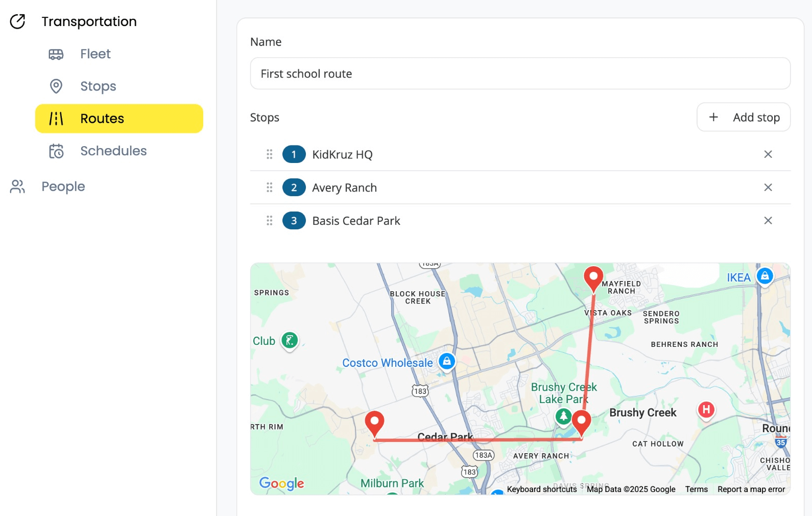The image size is (812, 516).
Task: Click the Brushy Creek Lake Park marker
Action: pos(563,416)
